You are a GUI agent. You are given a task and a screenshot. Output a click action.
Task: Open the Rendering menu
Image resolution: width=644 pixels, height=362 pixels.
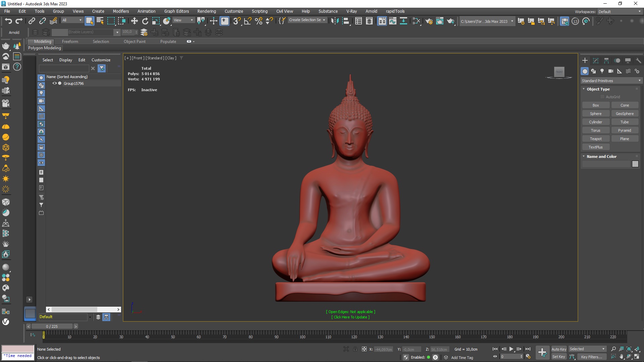pos(207,11)
